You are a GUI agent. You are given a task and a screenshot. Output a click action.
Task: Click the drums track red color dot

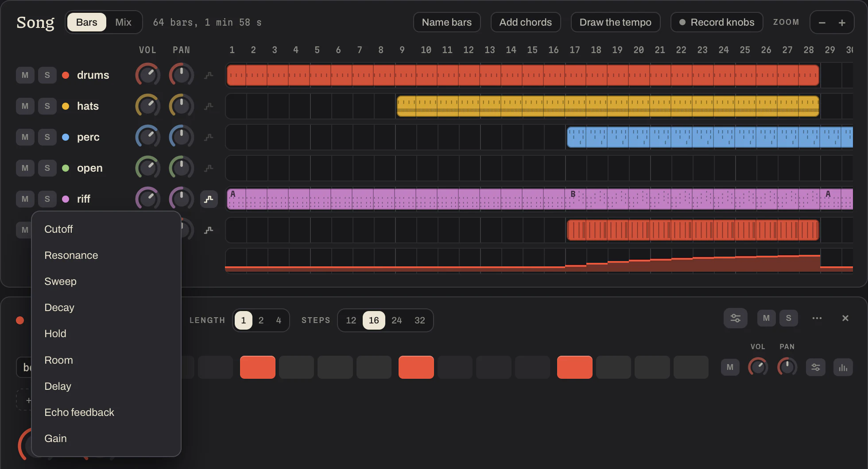tap(66, 75)
